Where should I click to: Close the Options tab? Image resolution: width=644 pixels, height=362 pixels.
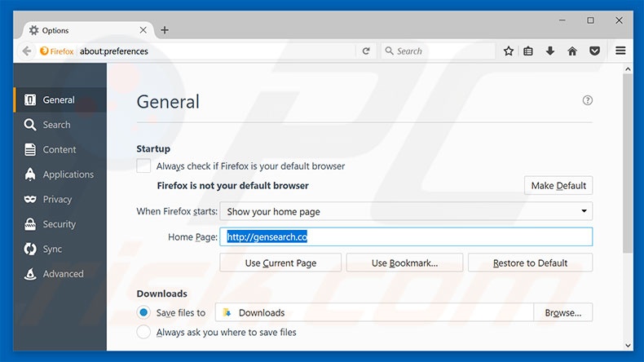(143, 30)
